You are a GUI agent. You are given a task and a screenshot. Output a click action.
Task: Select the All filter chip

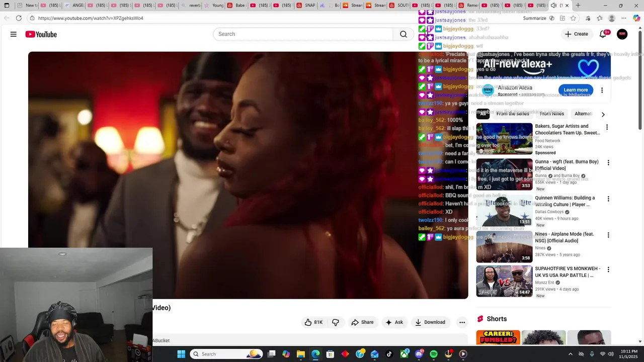coord(483,114)
